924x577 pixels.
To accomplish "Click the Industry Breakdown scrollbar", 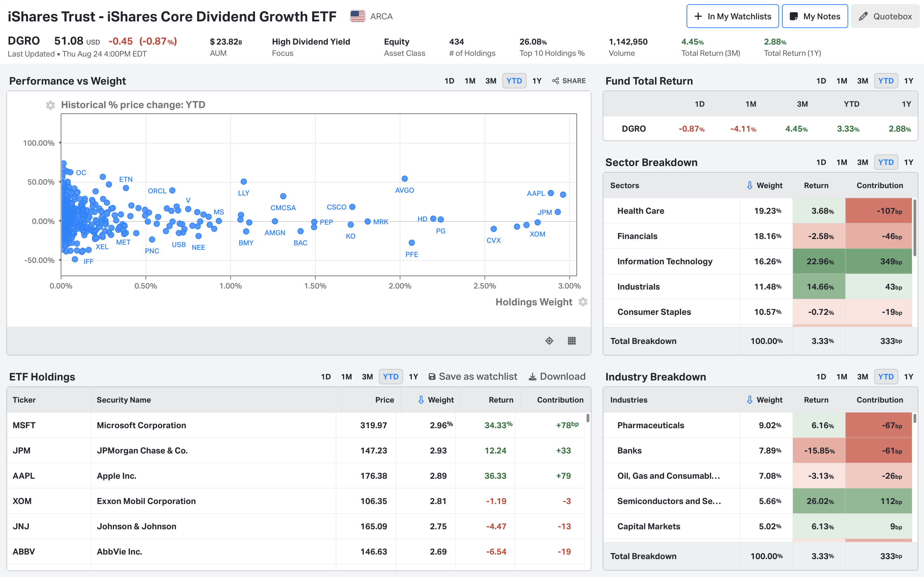I will pos(915,418).
